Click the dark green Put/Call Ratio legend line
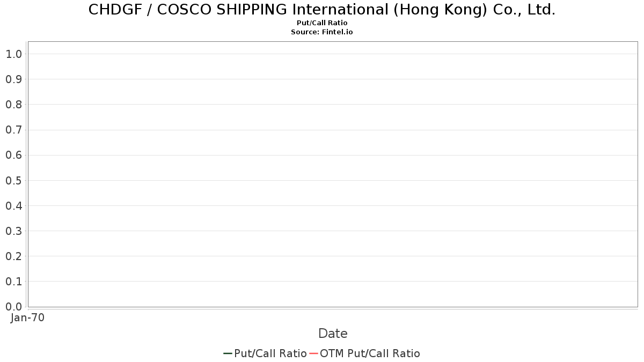Image resolution: width=644 pixels, height=362 pixels. (228, 353)
